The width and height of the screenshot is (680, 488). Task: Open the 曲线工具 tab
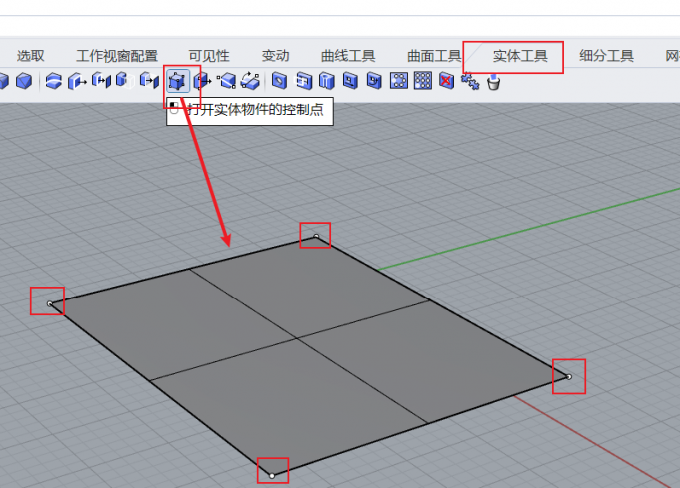(348, 56)
